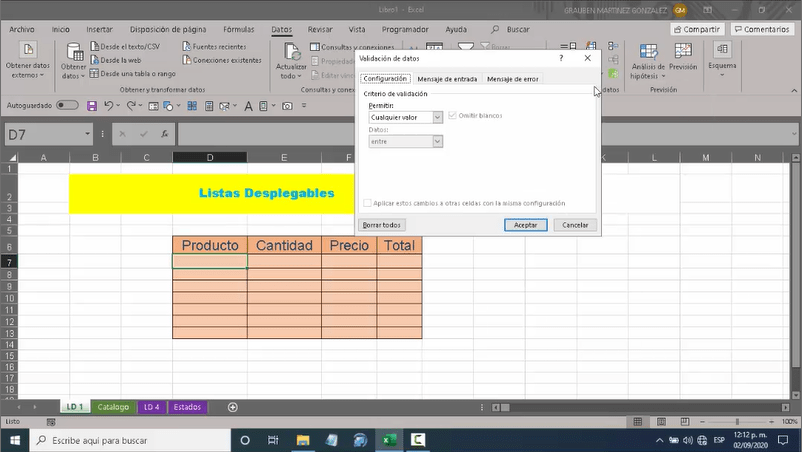Customize Quick Access Toolbar dropdown

(304, 106)
